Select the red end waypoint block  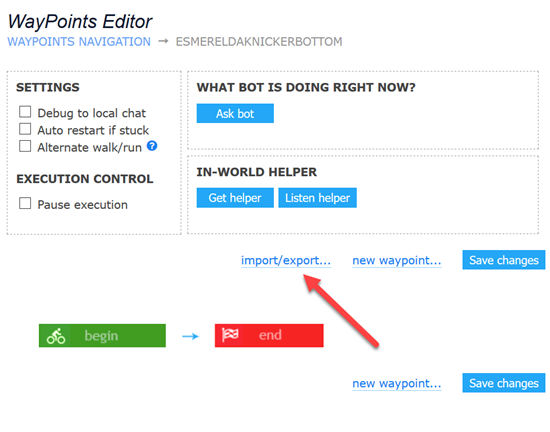pyautogui.click(x=269, y=336)
